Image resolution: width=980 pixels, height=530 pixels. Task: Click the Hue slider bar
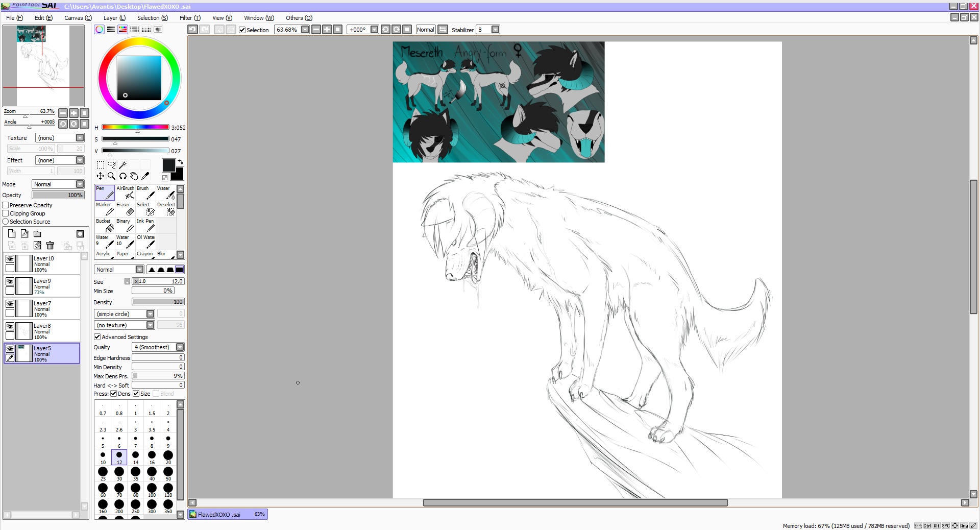click(x=135, y=127)
